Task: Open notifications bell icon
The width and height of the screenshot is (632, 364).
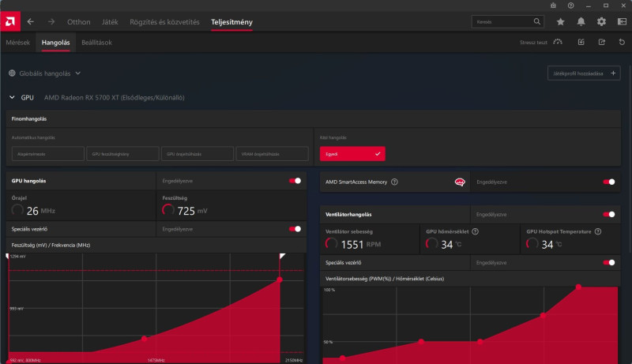Action: (581, 22)
